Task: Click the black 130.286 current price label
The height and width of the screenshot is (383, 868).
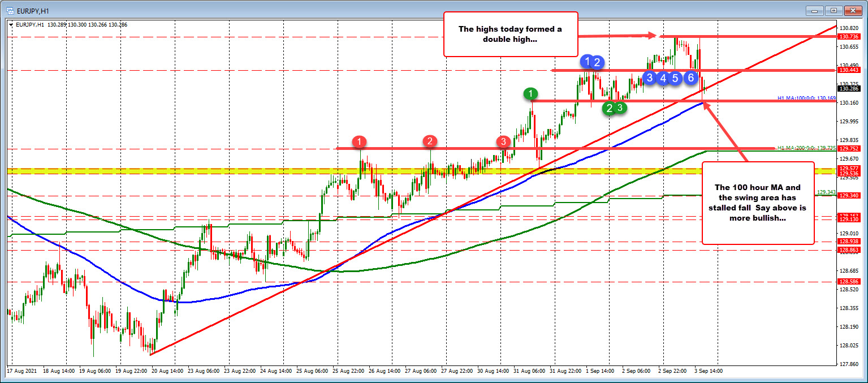Action: tap(850, 89)
